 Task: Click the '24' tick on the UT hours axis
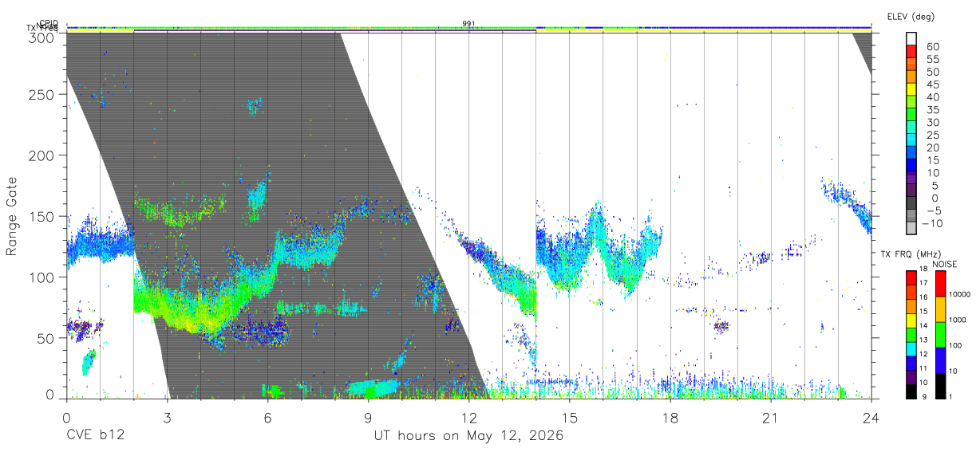871,417
